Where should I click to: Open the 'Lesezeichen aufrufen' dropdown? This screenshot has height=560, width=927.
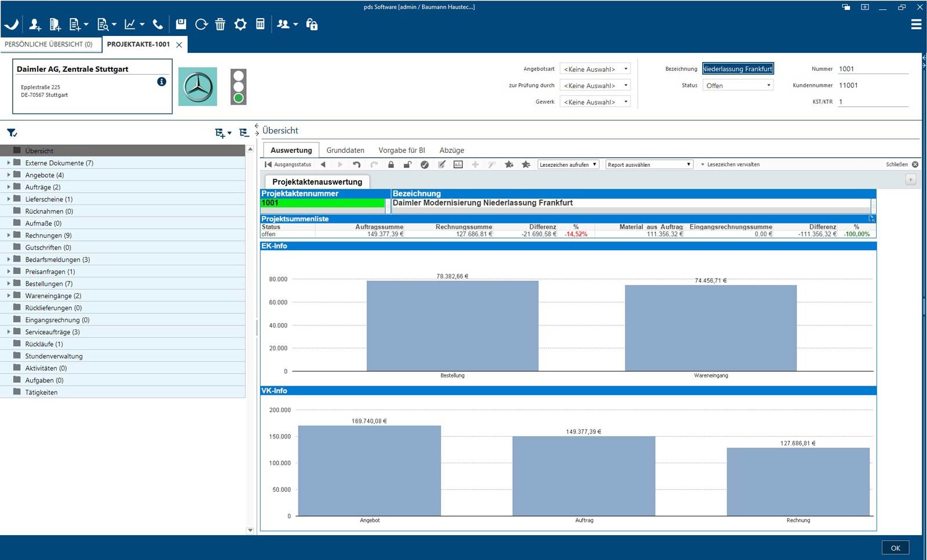pos(568,164)
